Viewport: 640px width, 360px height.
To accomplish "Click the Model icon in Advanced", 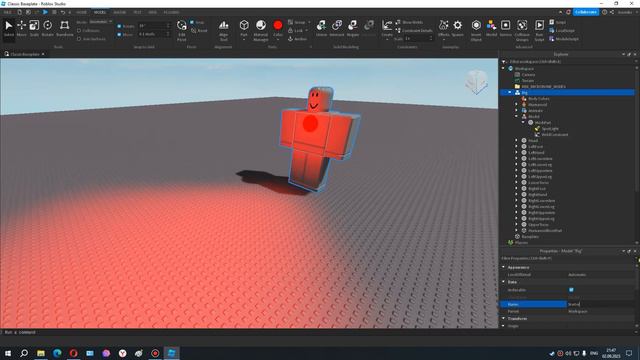I will [491, 28].
